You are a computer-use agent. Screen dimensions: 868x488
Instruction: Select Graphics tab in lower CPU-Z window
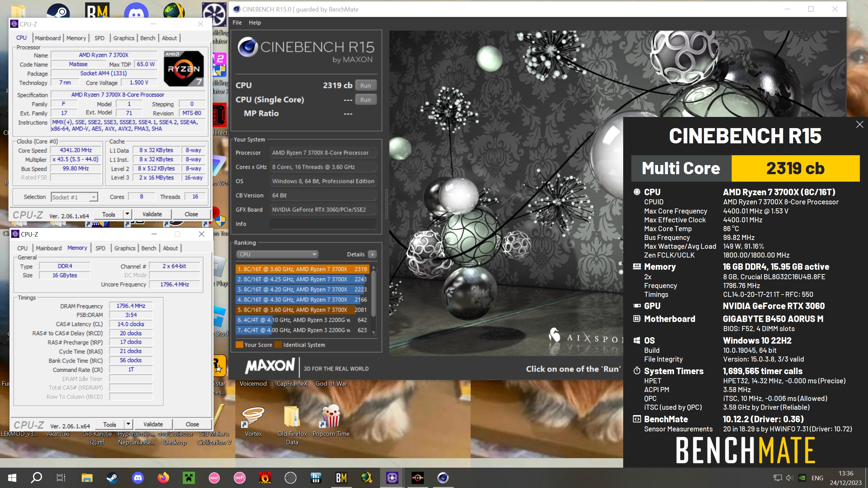(x=125, y=248)
